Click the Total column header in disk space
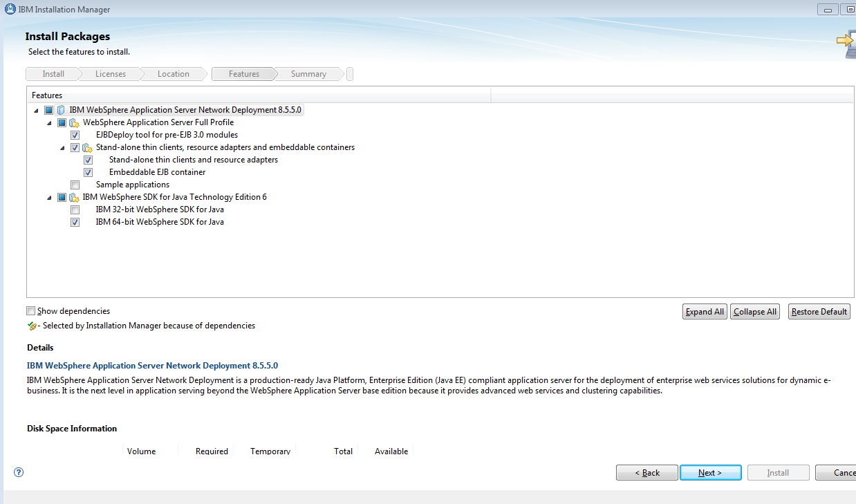The width and height of the screenshot is (856, 504). coord(343,451)
